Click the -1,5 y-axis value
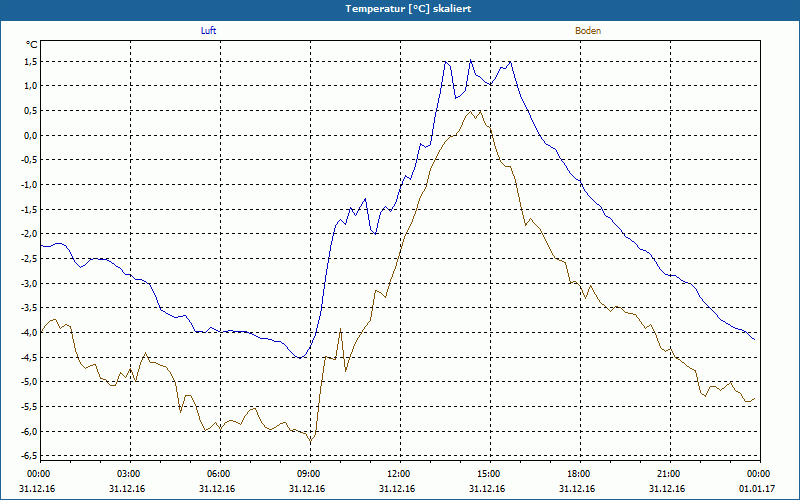 [30, 210]
